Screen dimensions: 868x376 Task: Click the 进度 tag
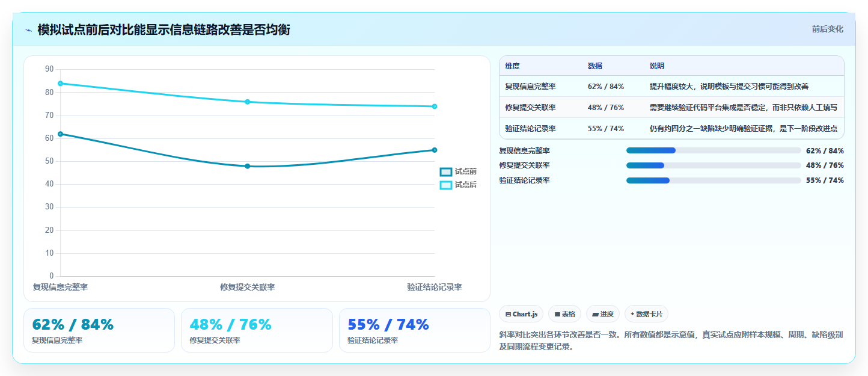603,314
